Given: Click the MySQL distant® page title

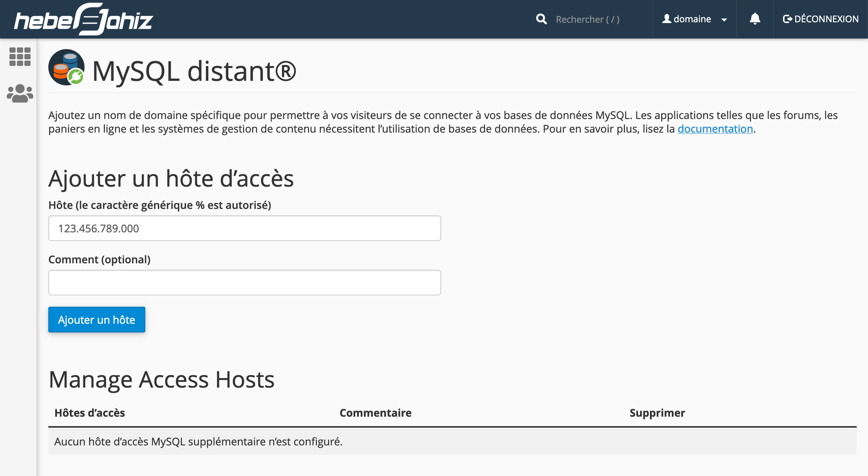Looking at the screenshot, I should point(194,71).
